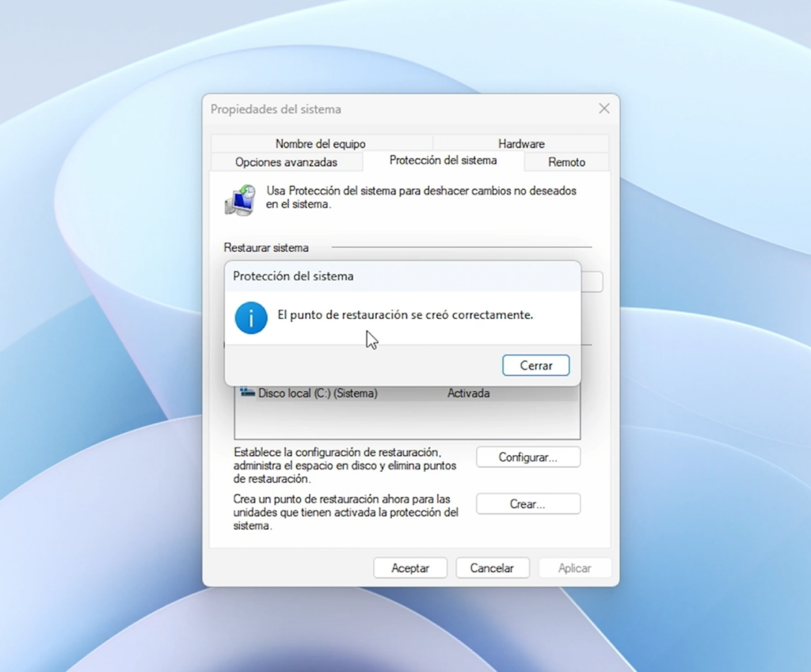
Task: Click the system protection computer icon
Action: [240, 200]
